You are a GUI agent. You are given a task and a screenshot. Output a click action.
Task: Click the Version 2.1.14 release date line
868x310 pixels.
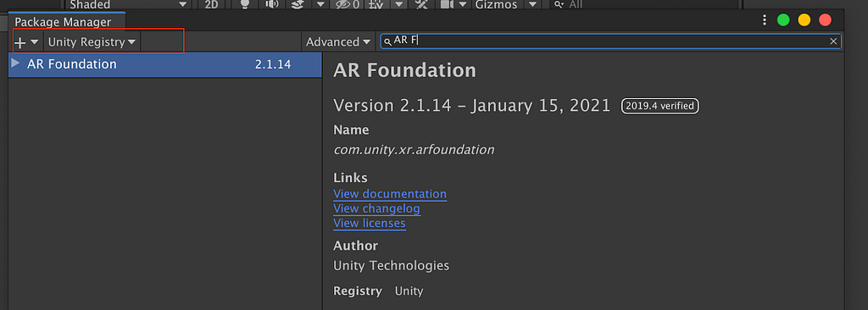coord(471,105)
